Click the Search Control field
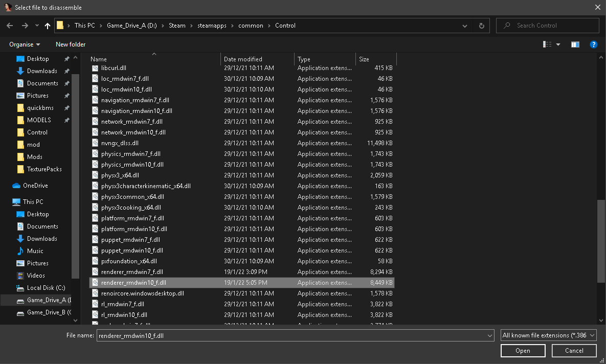Image resolution: width=606 pixels, height=364 pixels. pos(547,26)
